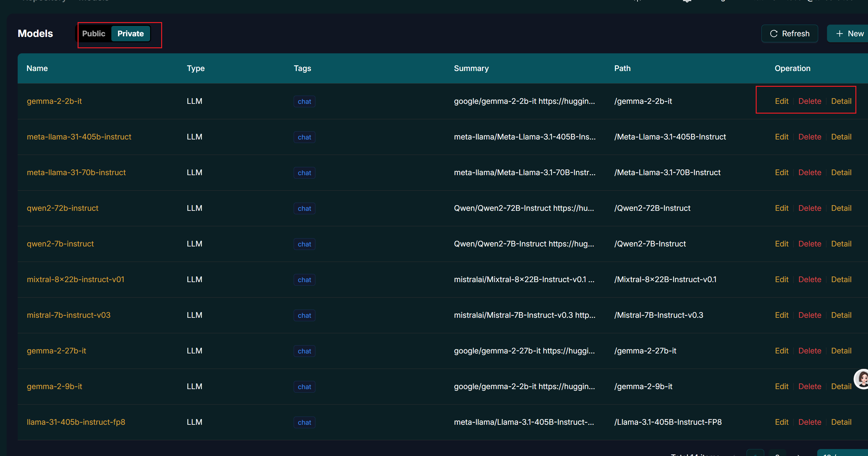Select the Private models toggle
Screen dimensions: 868x456
130,34
